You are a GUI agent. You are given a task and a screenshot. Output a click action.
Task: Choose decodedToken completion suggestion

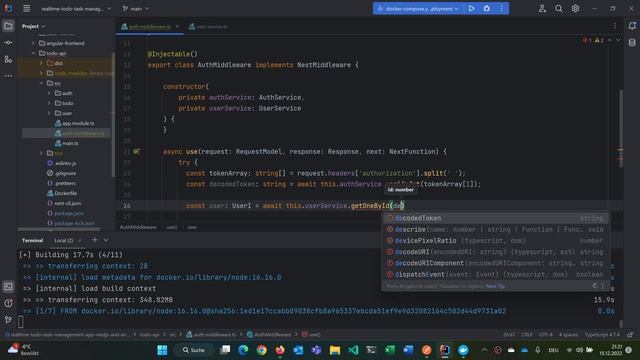495,218
